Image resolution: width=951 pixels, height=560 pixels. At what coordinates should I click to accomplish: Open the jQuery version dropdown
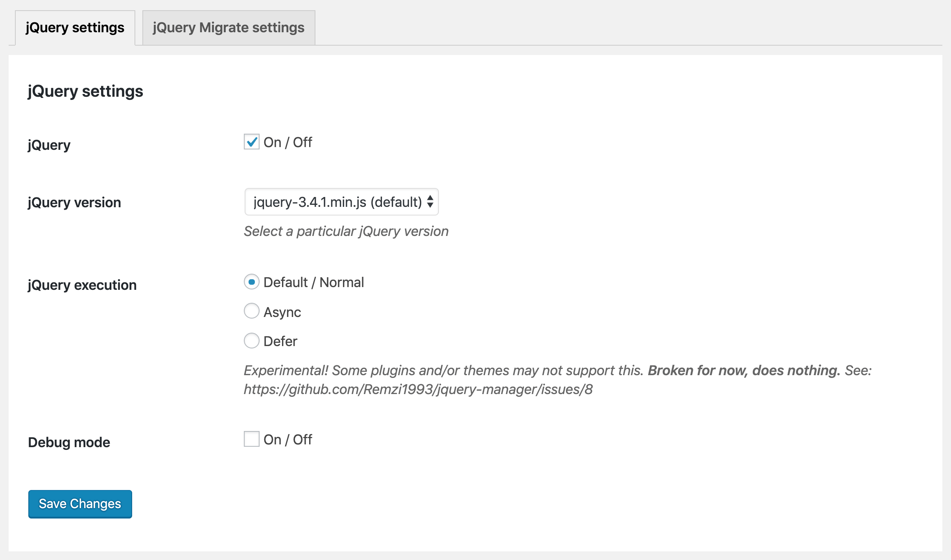[x=341, y=202]
